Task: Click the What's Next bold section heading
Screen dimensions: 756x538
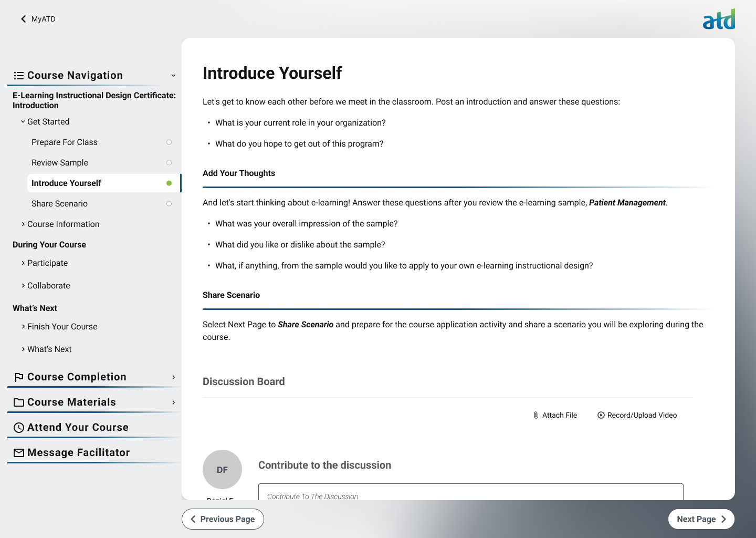Action: (x=35, y=308)
